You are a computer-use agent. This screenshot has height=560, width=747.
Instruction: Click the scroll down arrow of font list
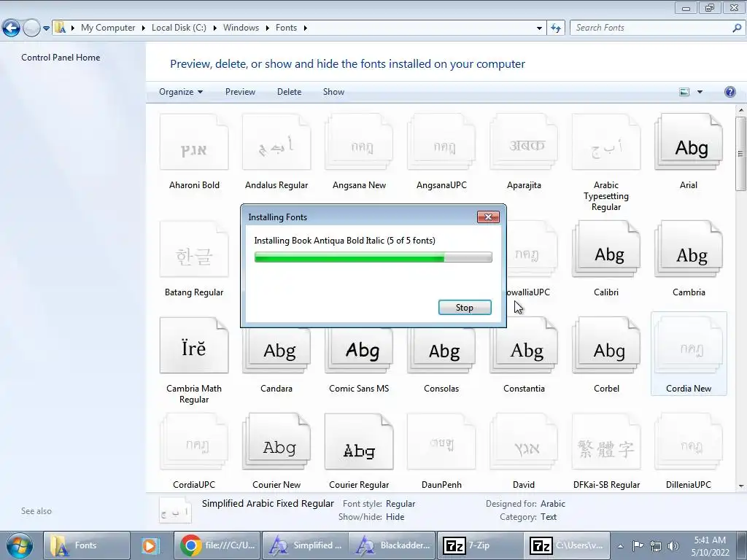pyautogui.click(x=741, y=486)
